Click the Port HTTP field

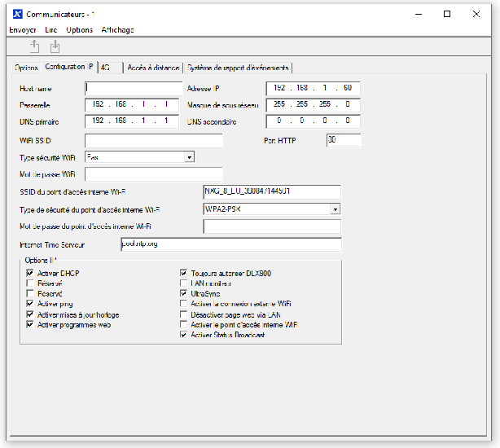[344, 140]
